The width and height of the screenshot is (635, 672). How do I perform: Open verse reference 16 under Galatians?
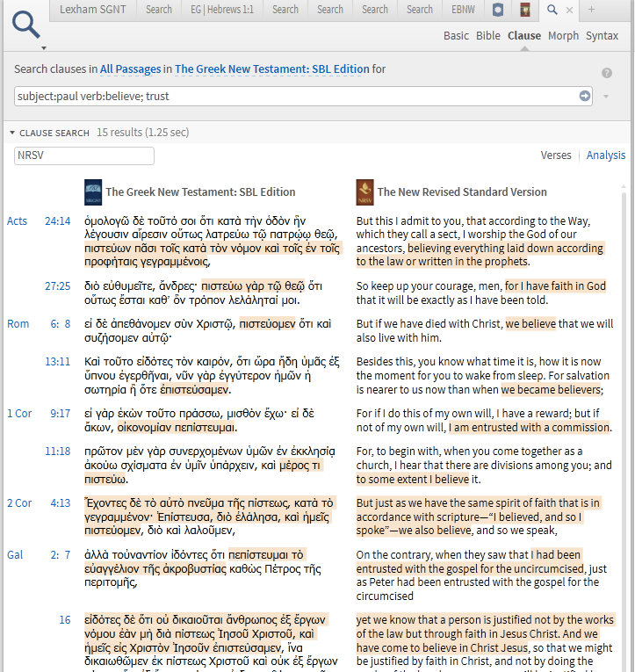(65, 620)
